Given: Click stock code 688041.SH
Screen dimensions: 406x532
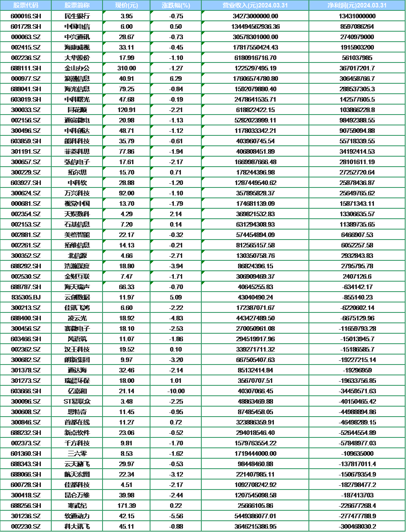Looking at the screenshot, I should pyautogui.click(x=26, y=89).
